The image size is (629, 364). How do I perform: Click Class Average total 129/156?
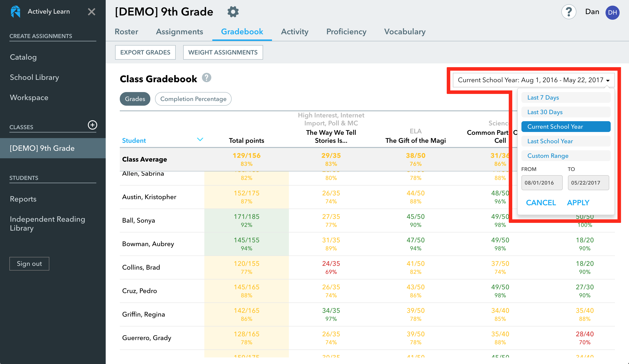[x=246, y=155]
